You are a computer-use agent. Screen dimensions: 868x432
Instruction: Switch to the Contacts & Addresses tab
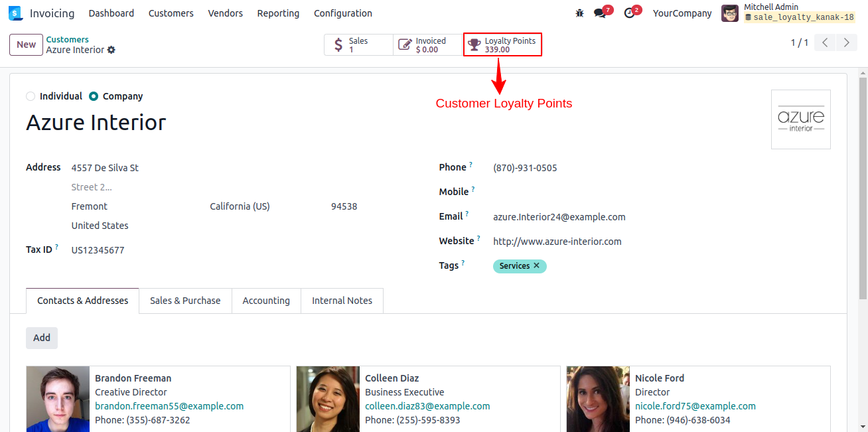click(83, 301)
